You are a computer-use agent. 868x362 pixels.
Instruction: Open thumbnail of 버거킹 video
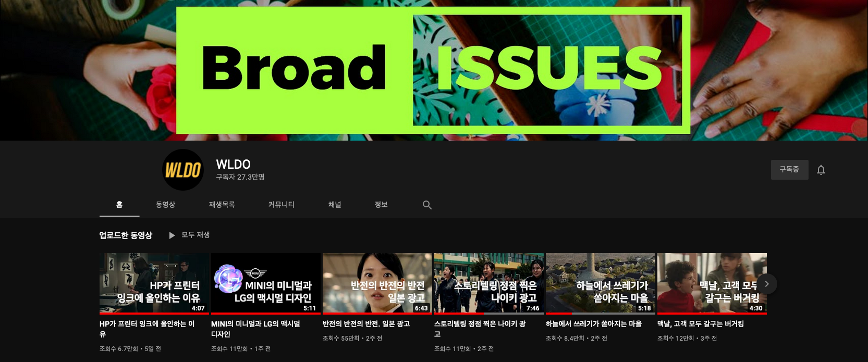click(x=712, y=283)
